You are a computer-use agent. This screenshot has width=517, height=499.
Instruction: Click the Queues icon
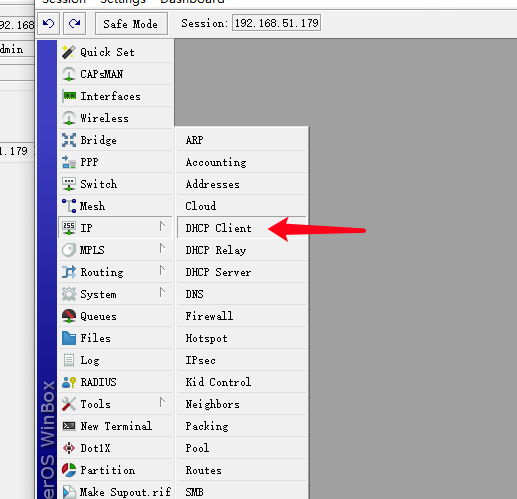point(69,316)
